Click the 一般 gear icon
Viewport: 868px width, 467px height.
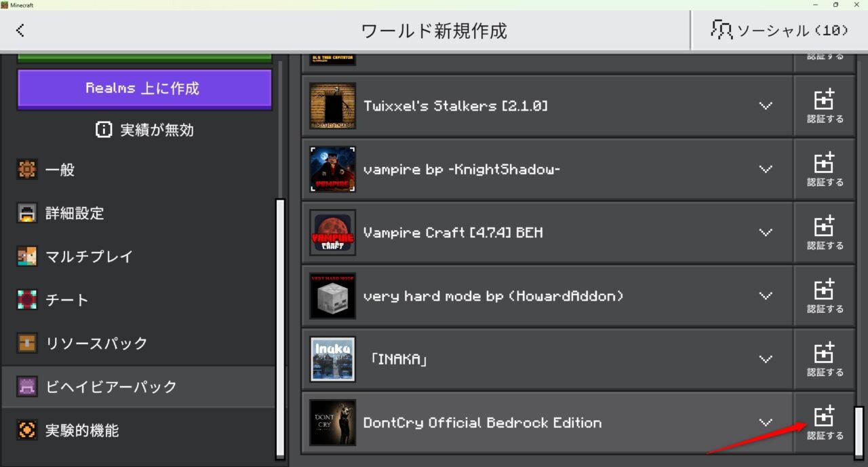27,170
